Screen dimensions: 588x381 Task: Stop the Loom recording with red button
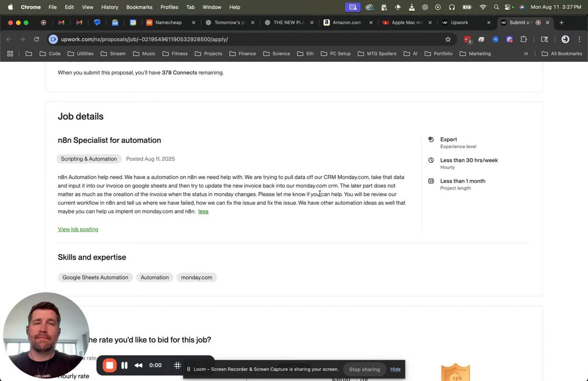(109, 365)
